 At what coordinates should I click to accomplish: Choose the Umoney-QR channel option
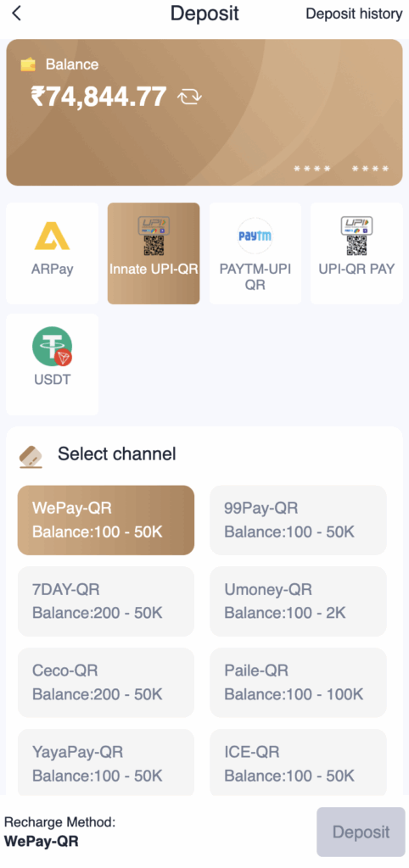(298, 601)
